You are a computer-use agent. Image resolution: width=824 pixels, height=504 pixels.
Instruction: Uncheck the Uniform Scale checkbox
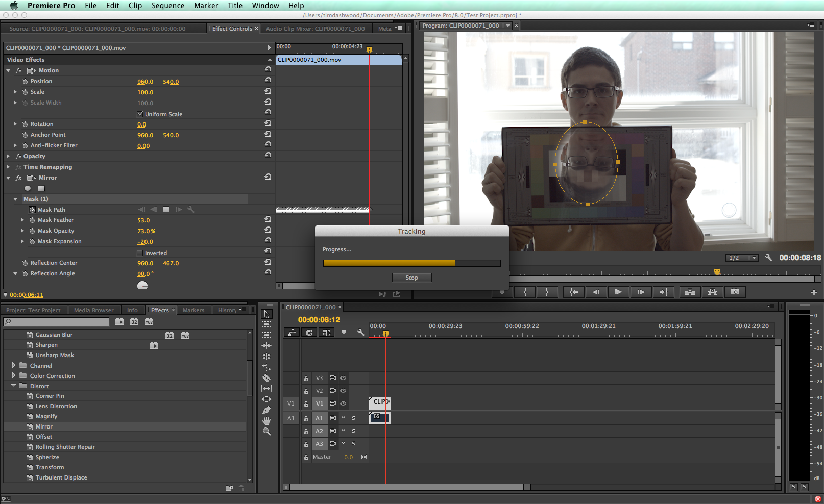coord(140,114)
